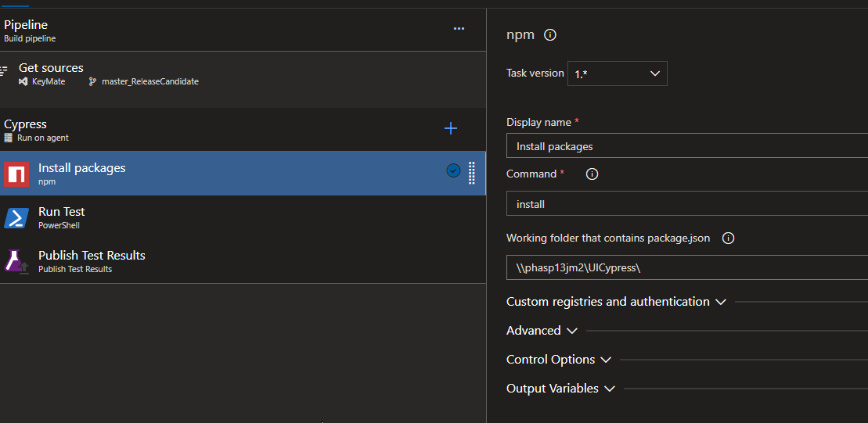Screen dimensions: 868x423
Task: Click the Display name input field
Action: [686, 146]
